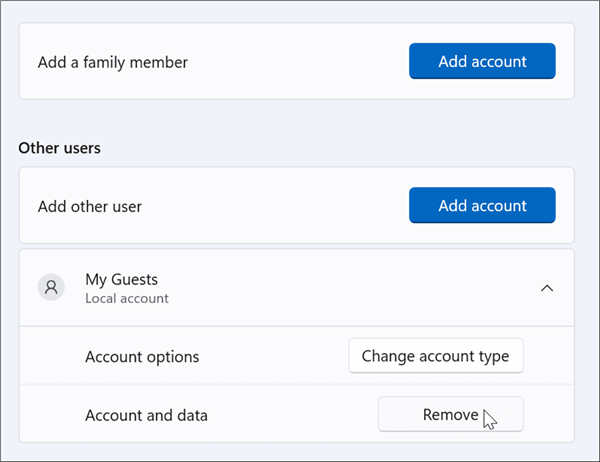Remove the My Guests account
Viewport: 600px width, 462px height.
[x=450, y=414]
